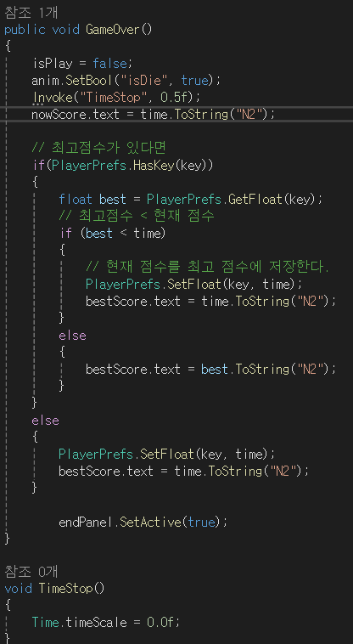Click the GameOver method name
The width and height of the screenshot is (353, 644).
(113, 30)
